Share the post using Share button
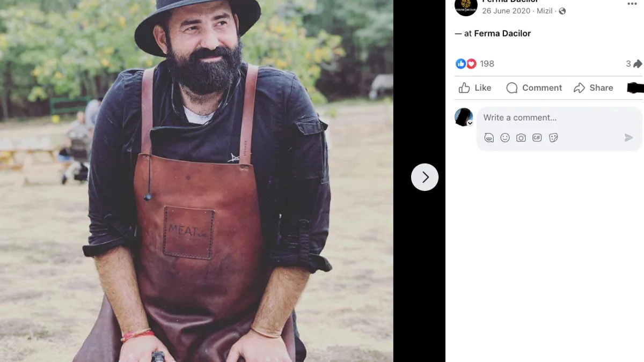The height and width of the screenshot is (362, 644). click(593, 88)
